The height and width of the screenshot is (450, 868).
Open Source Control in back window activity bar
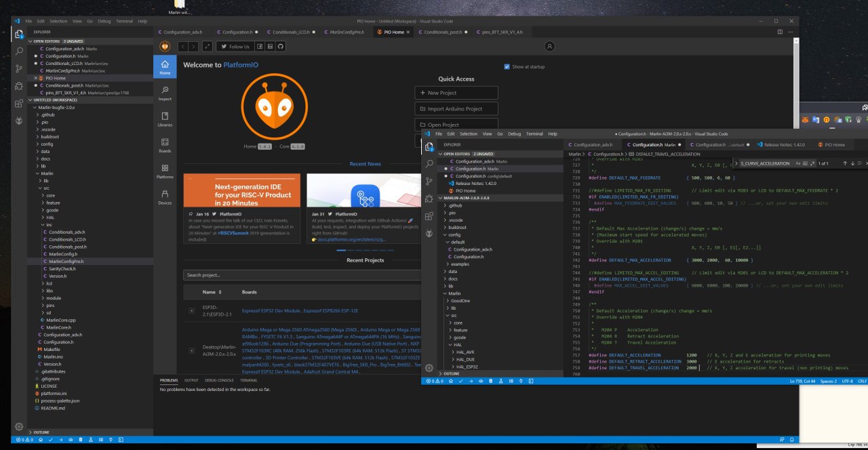[19, 68]
